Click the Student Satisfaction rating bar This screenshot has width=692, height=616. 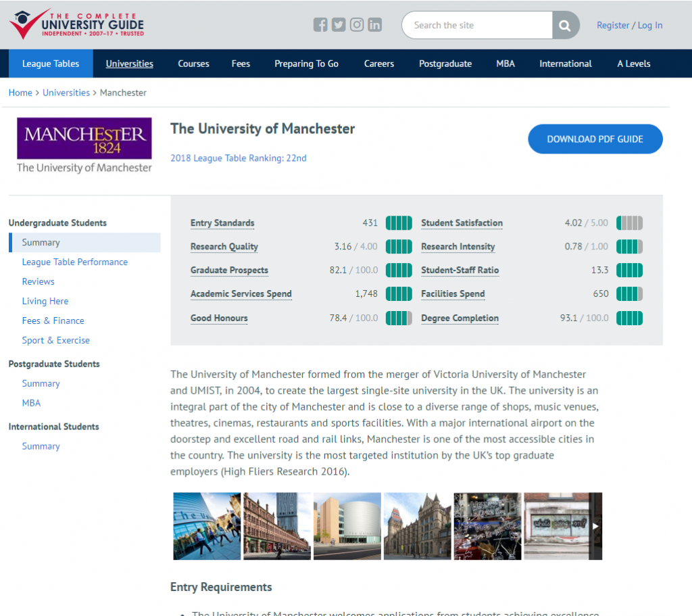coord(629,223)
